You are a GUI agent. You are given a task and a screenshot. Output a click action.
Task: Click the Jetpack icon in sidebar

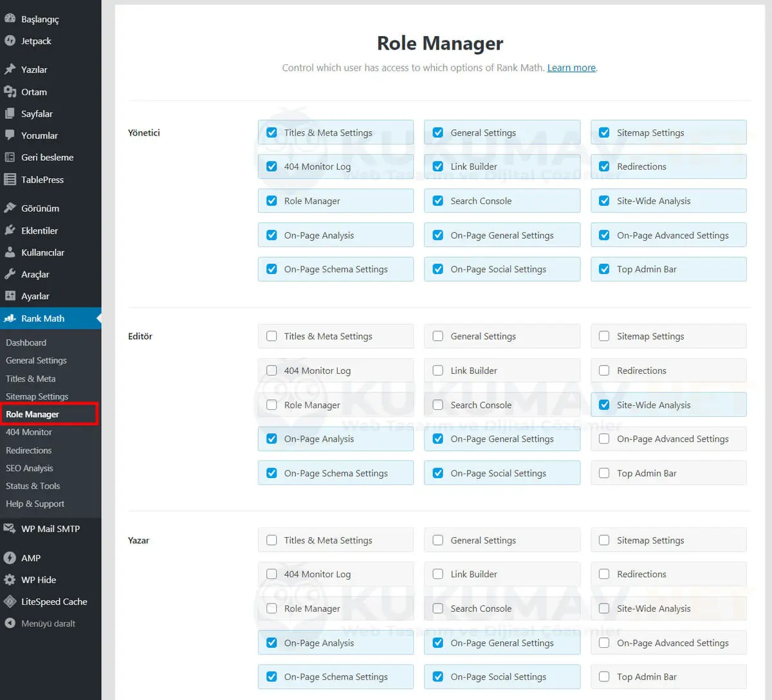point(10,41)
